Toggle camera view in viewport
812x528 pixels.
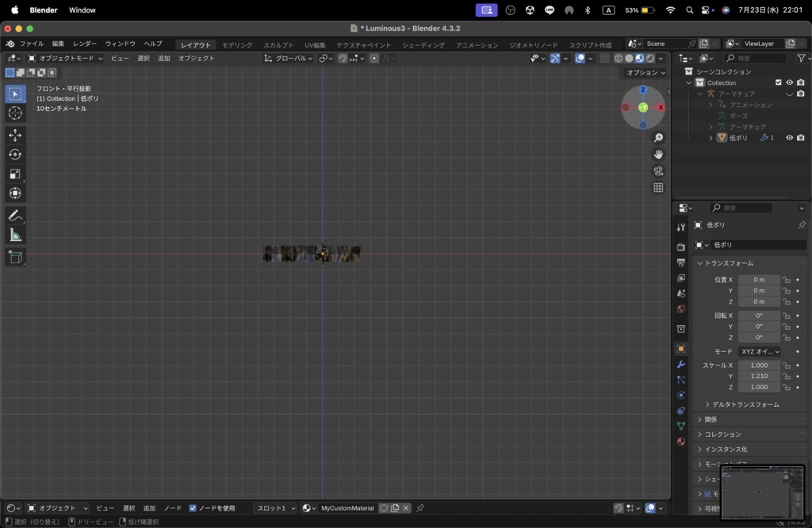pyautogui.click(x=658, y=171)
